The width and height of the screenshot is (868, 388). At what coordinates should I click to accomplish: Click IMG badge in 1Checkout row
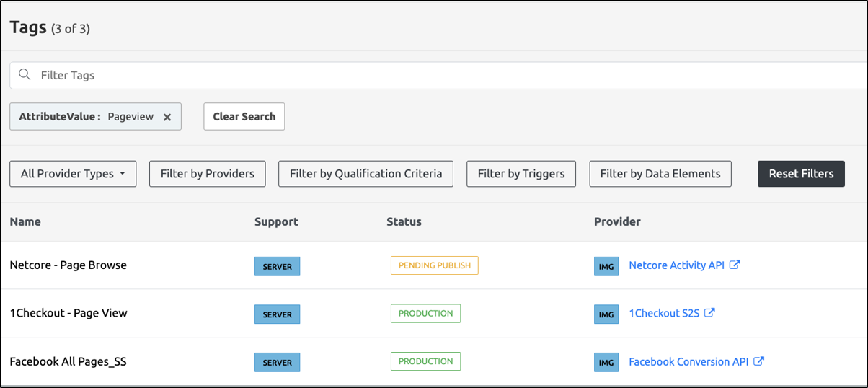pos(606,314)
